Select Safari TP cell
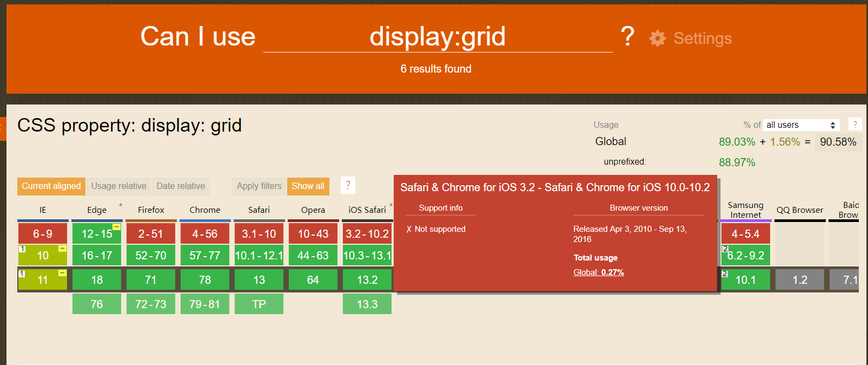This screenshot has width=868, height=365. point(259,304)
